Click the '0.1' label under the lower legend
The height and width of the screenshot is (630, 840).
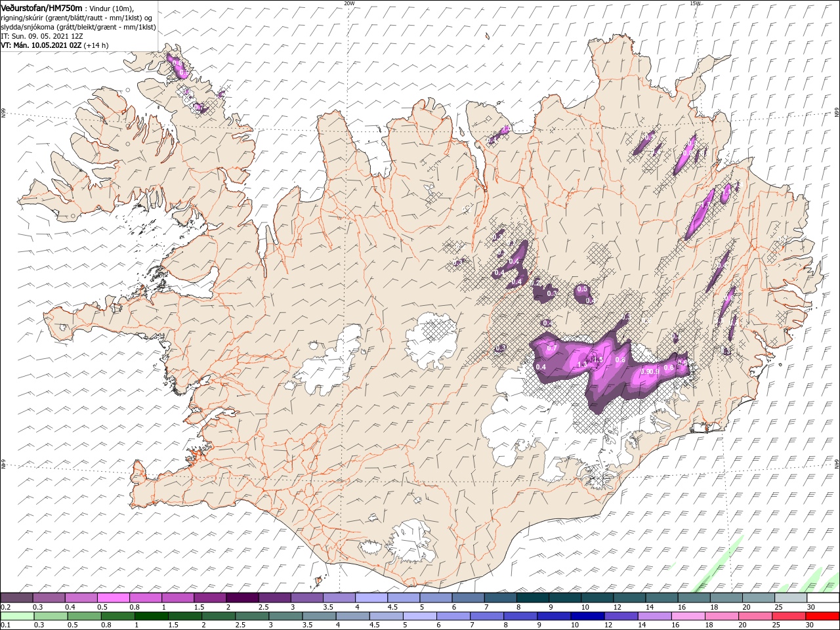click(6, 625)
